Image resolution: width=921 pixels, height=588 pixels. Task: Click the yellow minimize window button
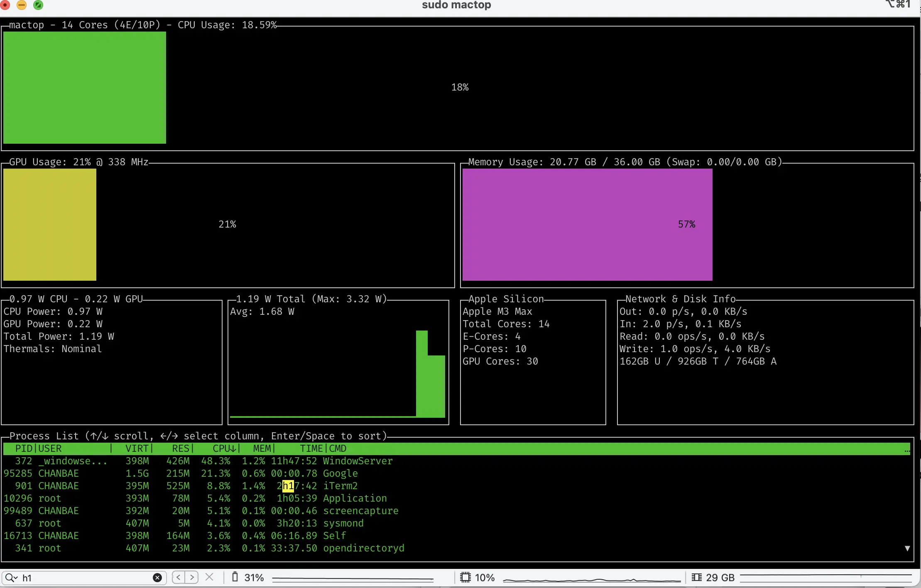coord(22,5)
